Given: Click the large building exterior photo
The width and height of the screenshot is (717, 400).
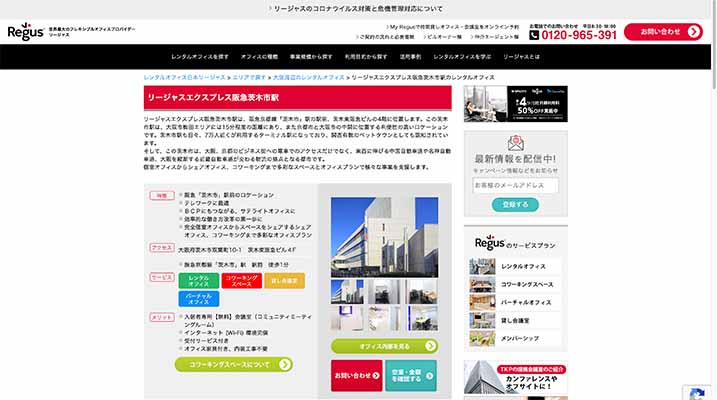Looking at the screenshot, I should pyautogui.click(x=385, y=237).
